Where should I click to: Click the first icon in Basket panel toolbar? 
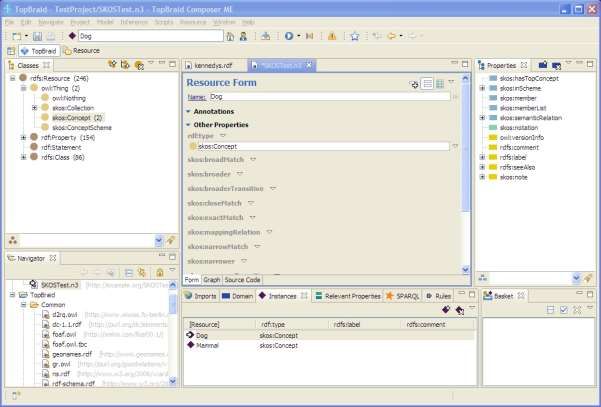pyautogui.click(x=550, y=310)
